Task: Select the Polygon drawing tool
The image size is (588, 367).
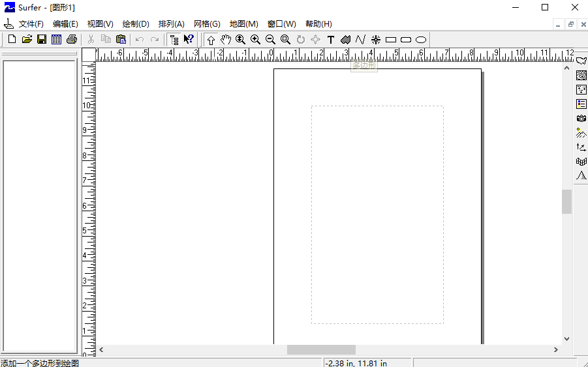Action: [x=345, y=40]
